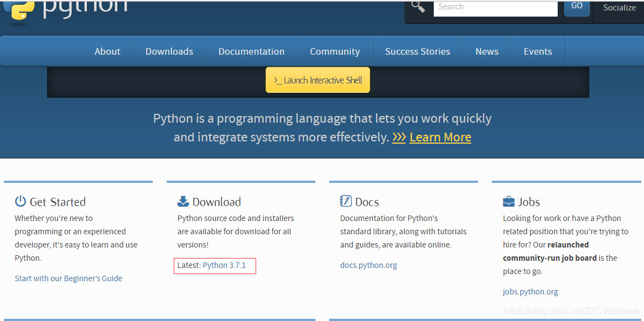Click the Learn More link
Image resolution: width=644 pixels, height=321 pixels.
point(440,137)
